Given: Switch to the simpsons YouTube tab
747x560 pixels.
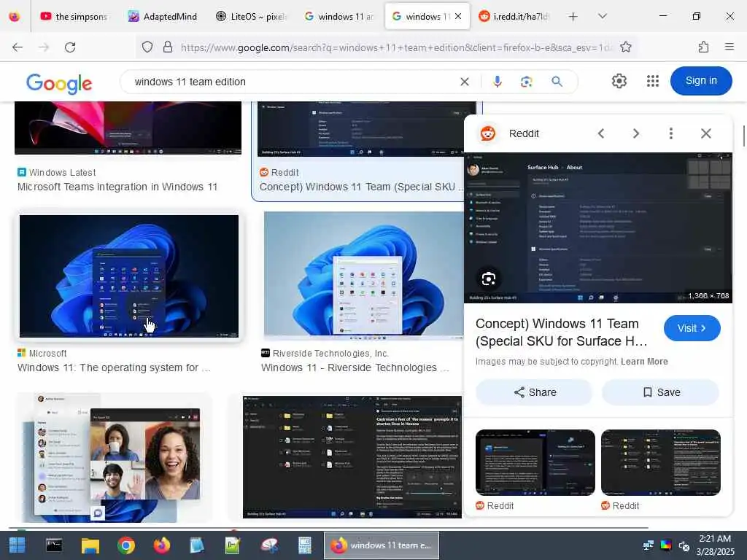Looking at the screenshot, I should tap(74, 17).
